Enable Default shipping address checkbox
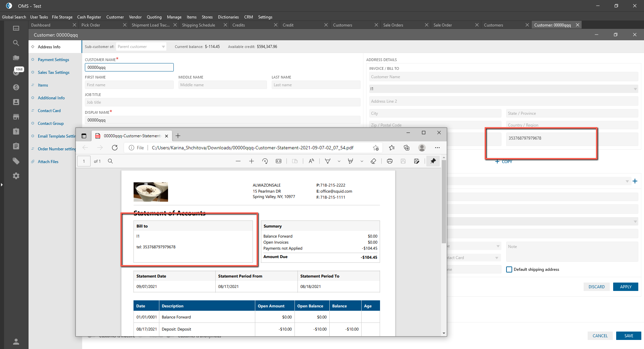This screenshot has height=349, width=644. coord(509,269)
